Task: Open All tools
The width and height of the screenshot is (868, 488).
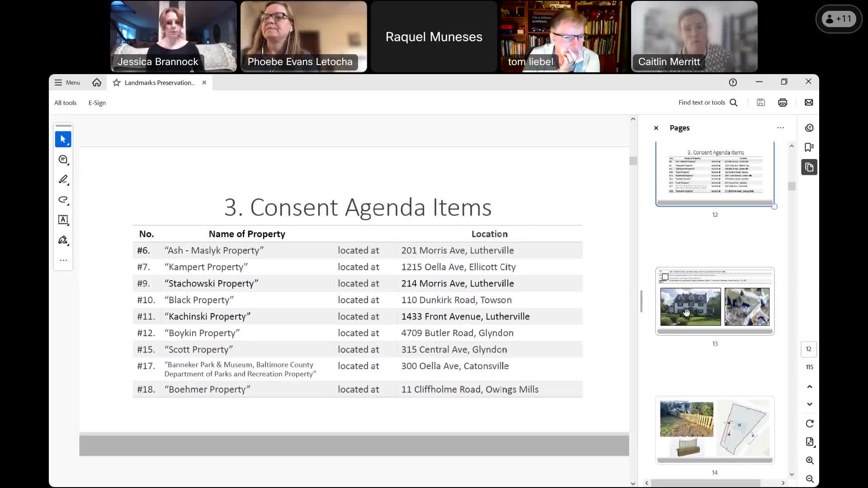Action: pyautogui.click(x=65, y=103)
